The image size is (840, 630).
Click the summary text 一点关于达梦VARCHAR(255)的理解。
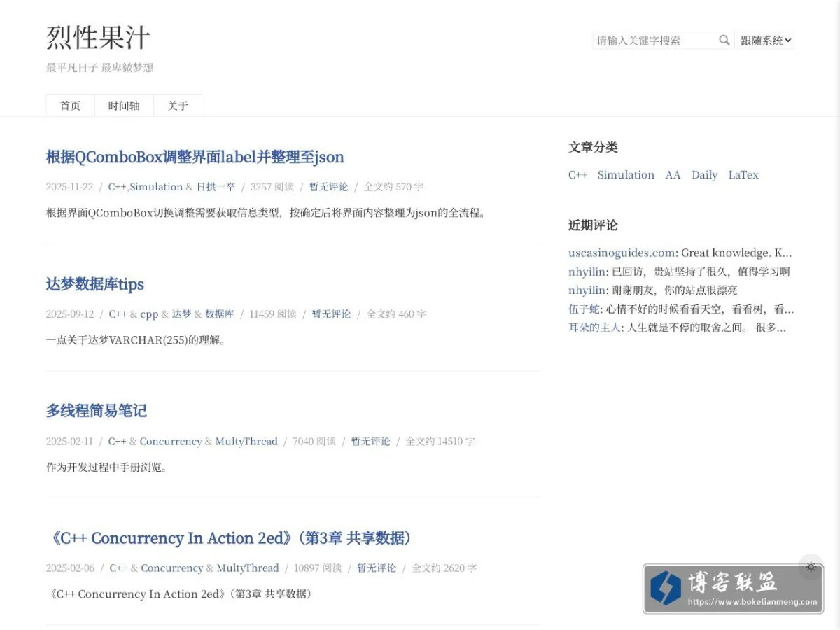136,340
